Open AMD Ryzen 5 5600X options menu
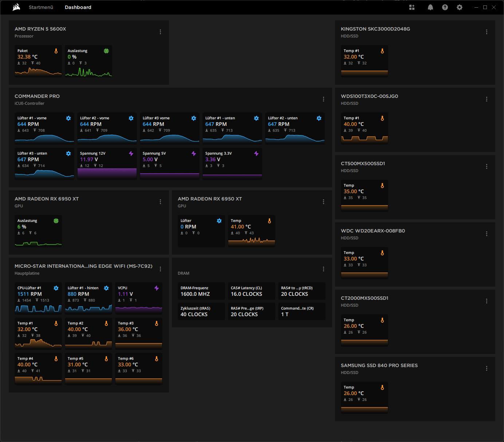Screen dimensions: 504x442 point(160,32)
